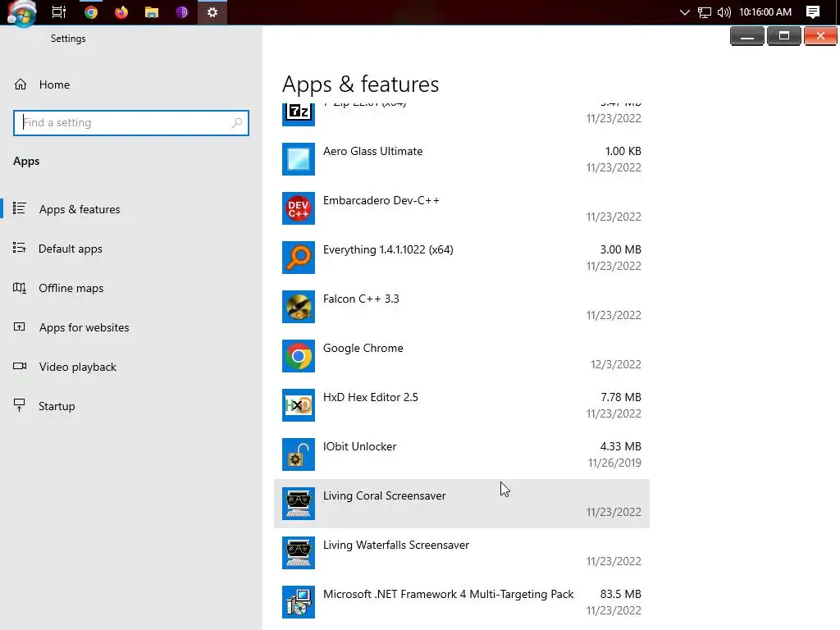Click the 12/3/2022 install date
The image size is (840, 630).
coord(616,364)
